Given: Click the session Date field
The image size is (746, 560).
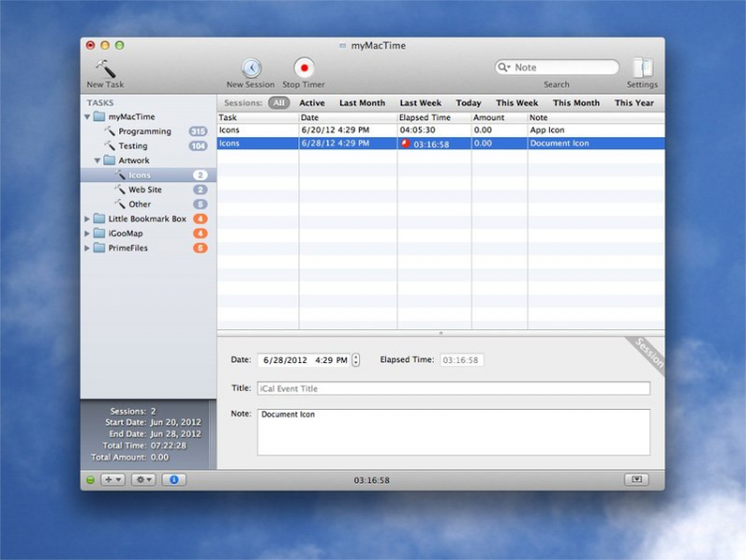Looking at the screenshot, I should point(303,360).
